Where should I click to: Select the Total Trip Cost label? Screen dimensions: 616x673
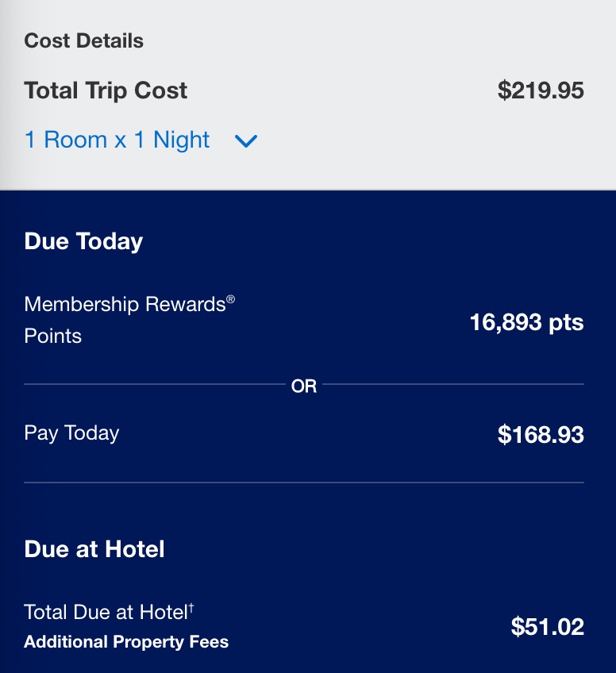coord(106,90)
